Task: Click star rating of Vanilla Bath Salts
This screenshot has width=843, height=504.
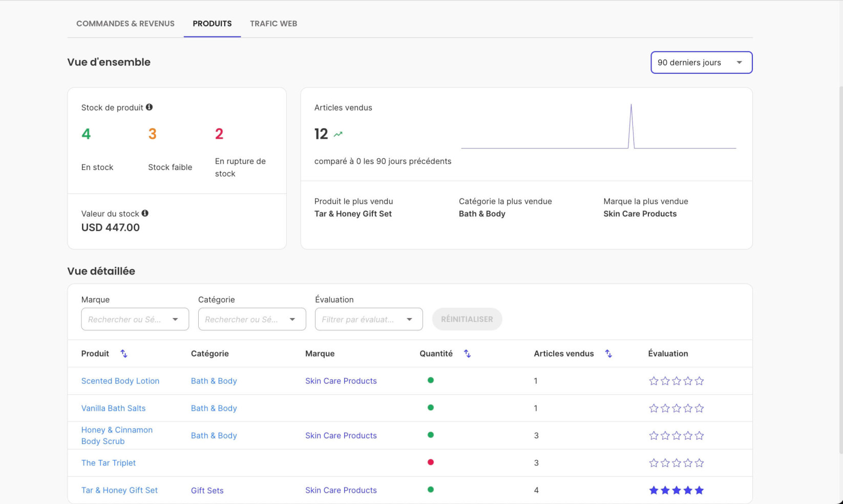Action: point(677,408)
